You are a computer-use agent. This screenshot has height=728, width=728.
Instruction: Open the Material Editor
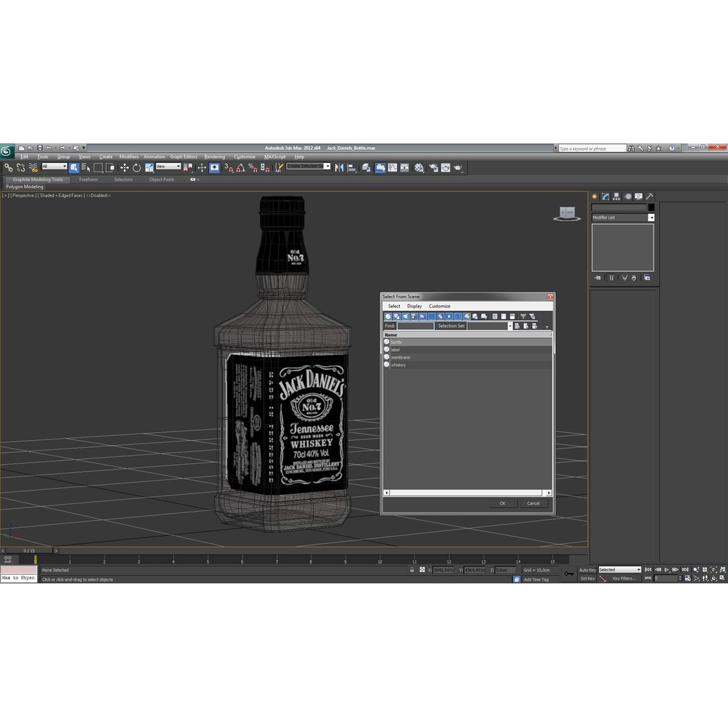(x=419, y=168)
